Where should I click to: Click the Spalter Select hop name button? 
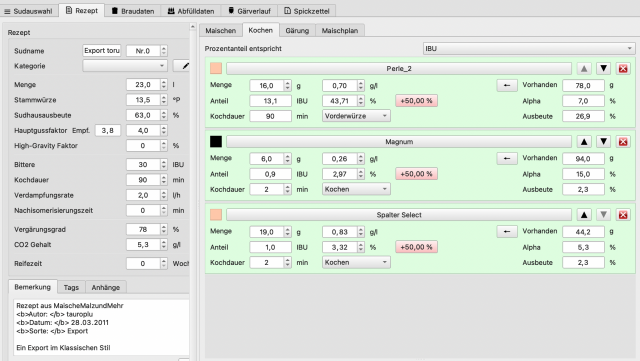(x=399, y=215)
